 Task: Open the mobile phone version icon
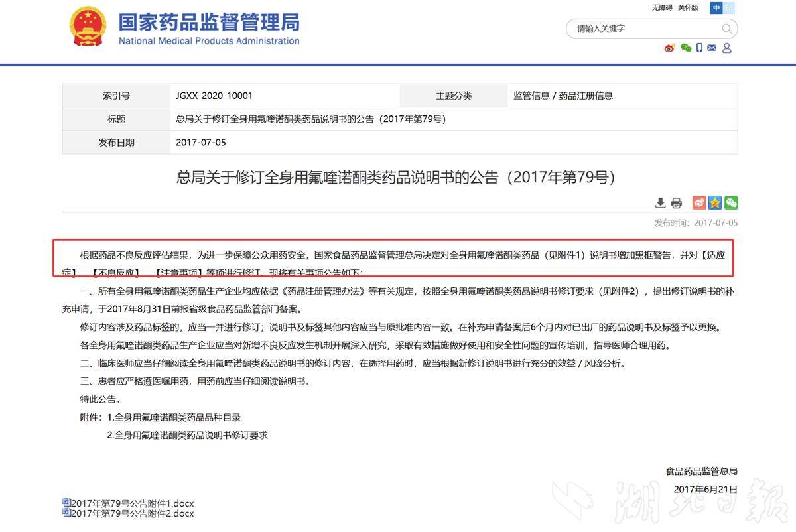coord(699,48)
